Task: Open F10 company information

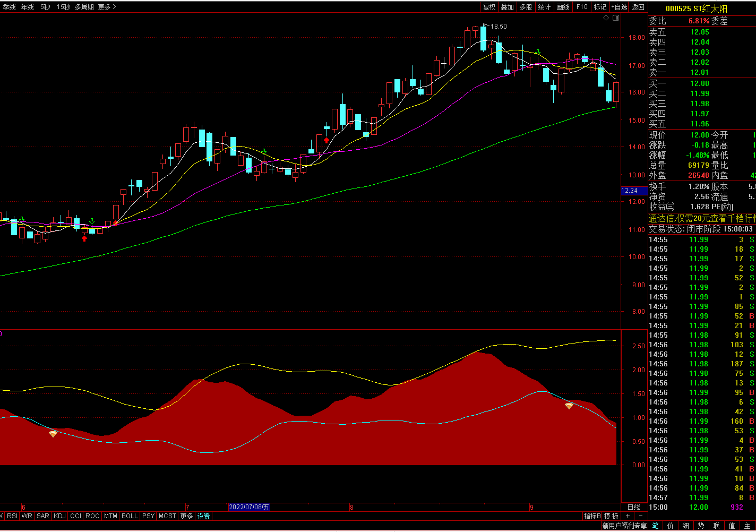Action: (582, 7)
